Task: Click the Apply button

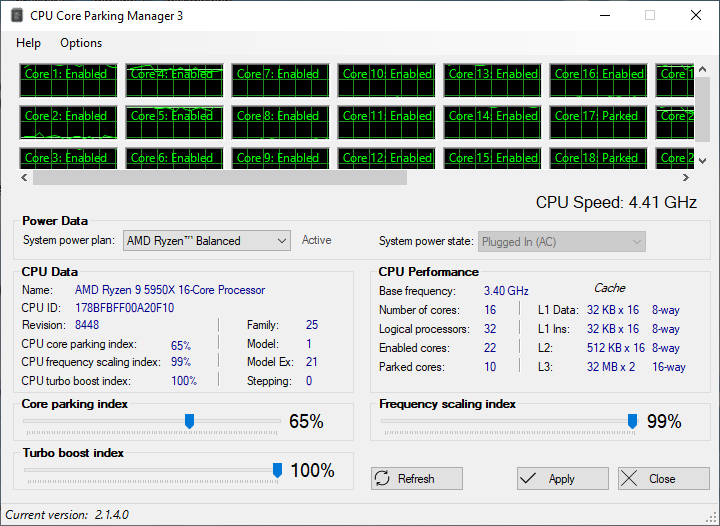Action: point(561,479)
